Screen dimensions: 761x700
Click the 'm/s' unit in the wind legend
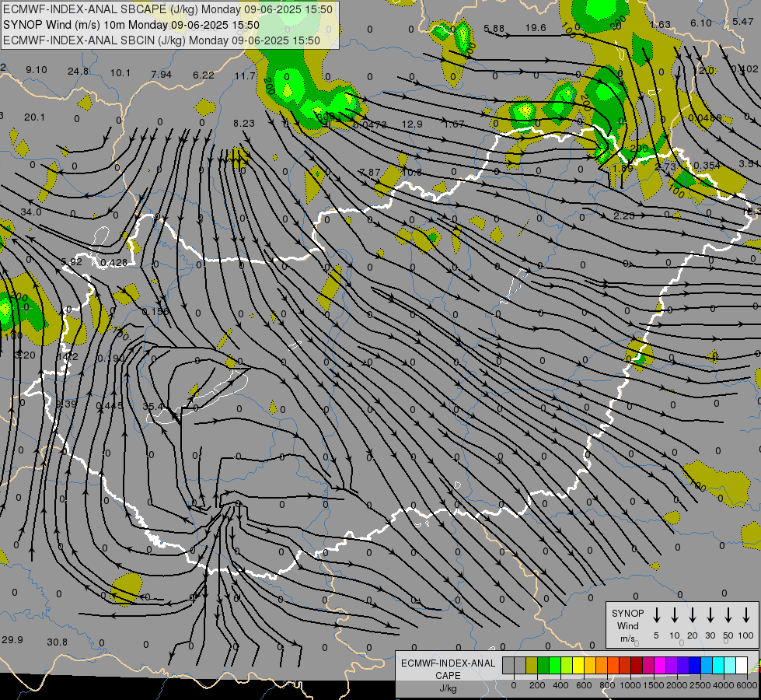tap(627, 639)
